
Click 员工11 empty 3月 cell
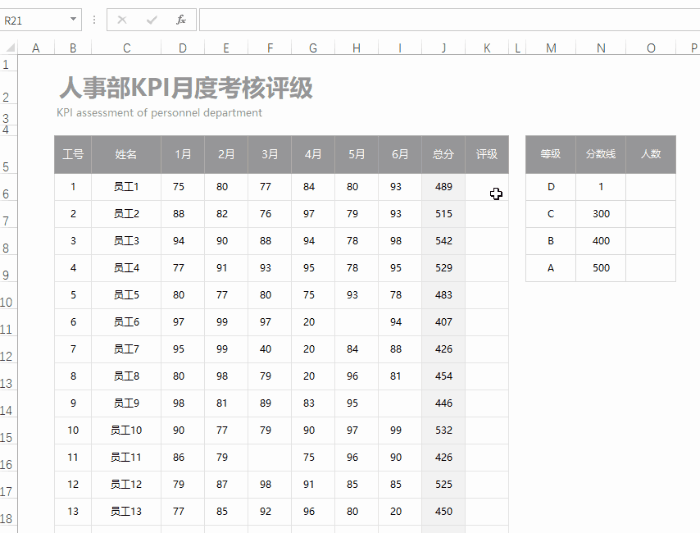point(270,458)
